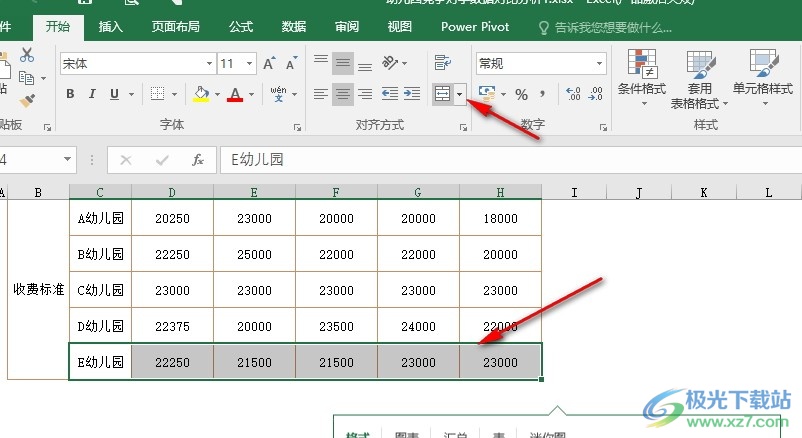The image size is (802, 438).
Task: Open the 常规 number format dropdown
Action: tap(599, 63)
